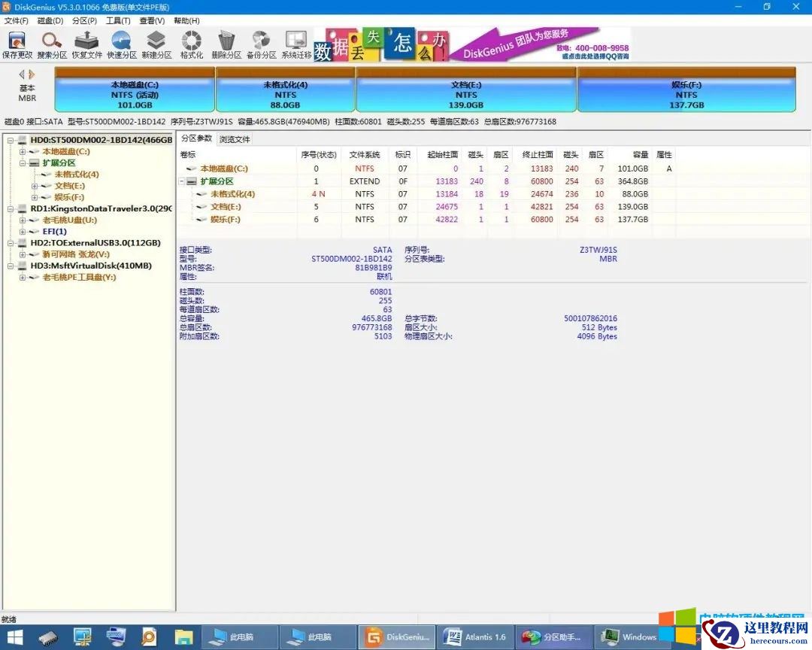Open the Partition (分区) menu
812x650 pixels.
click(x=84, y=21)
